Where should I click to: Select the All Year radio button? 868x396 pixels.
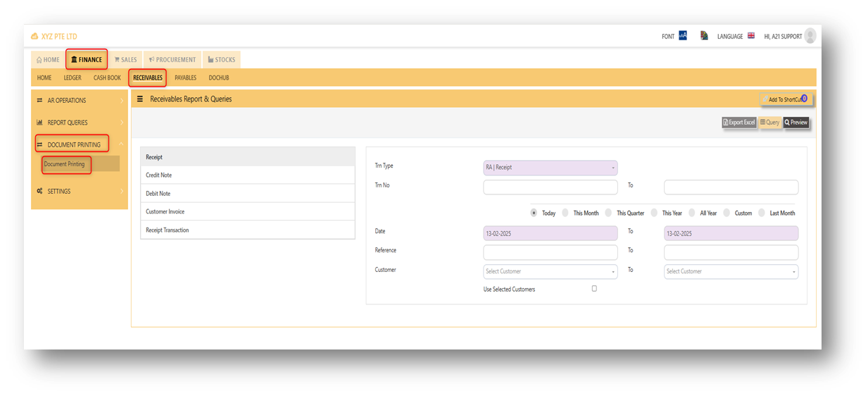click(692, 213)
